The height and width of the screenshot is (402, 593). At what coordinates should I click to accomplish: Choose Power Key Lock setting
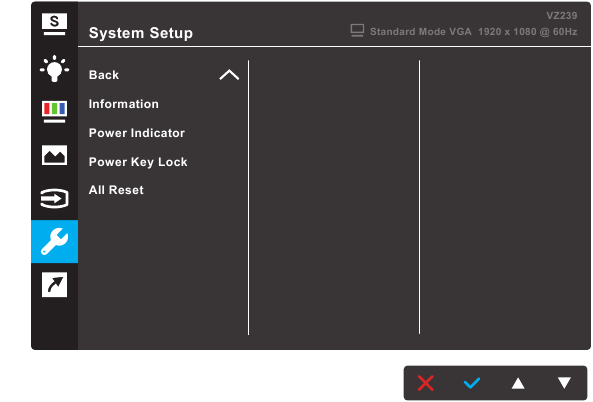tap(138, 162)
